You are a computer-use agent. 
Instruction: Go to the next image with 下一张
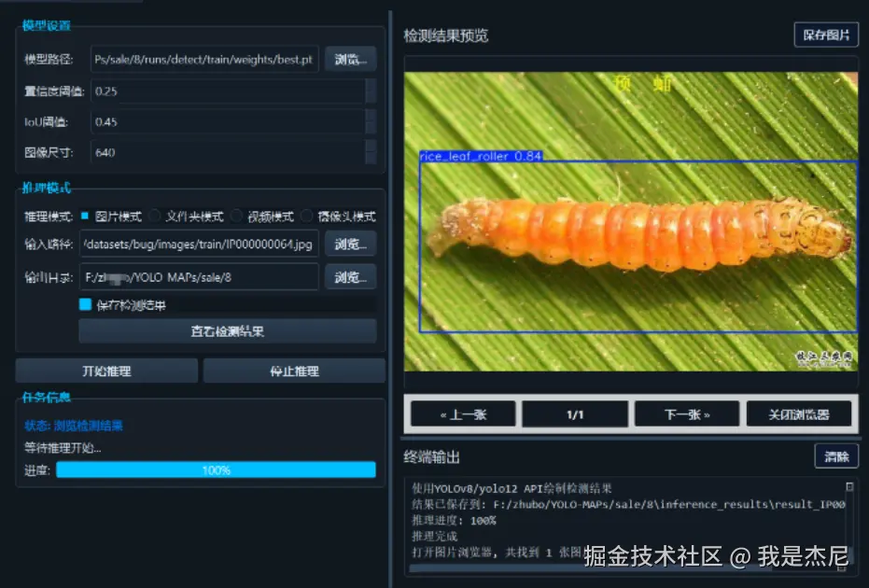tap(687, 413)
